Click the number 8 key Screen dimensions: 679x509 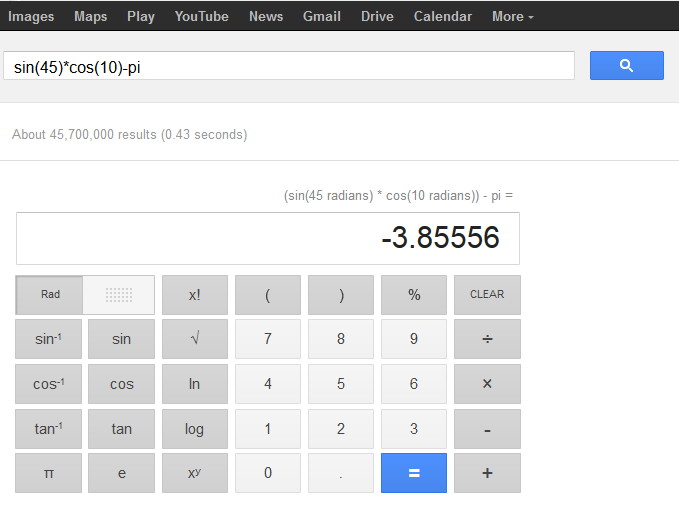pos(341,339)
